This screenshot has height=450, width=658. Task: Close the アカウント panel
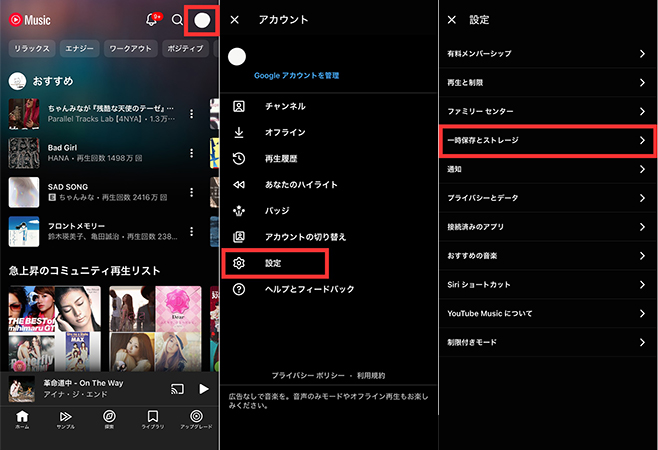235,20
